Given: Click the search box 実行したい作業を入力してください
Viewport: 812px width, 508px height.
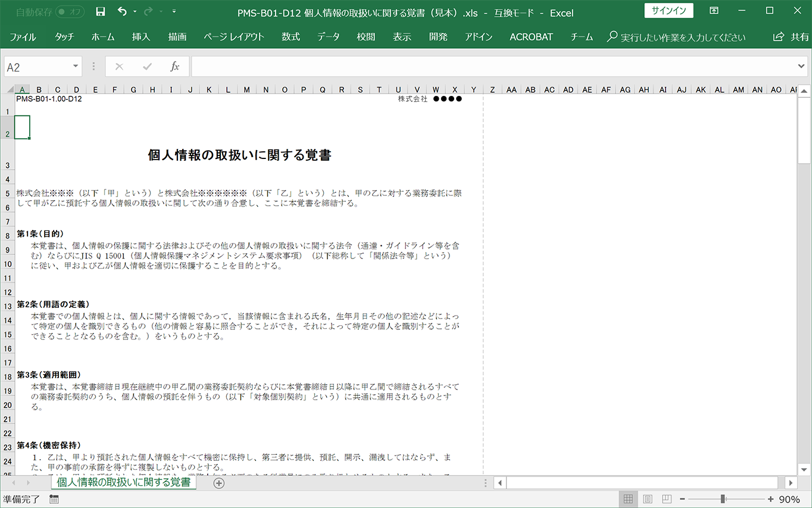Looking at the screenshot, I should pos(682,37).
